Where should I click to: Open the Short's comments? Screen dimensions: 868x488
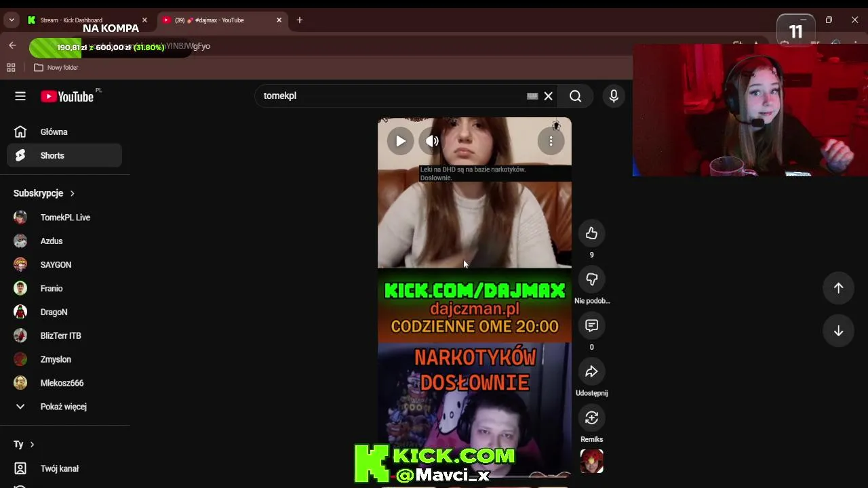[591, 325]
